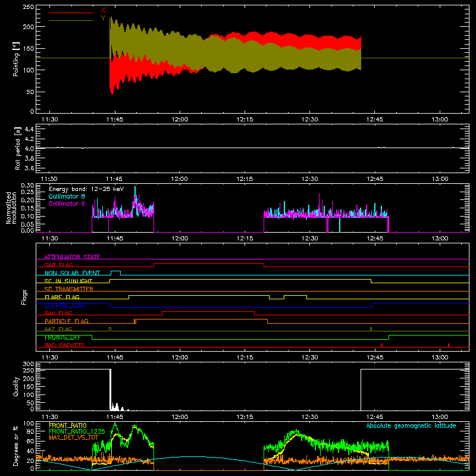Screen dimensions: 476x476
Task: Click the 3.6 tick on Roll period axis
Action: click(x=29, y=168)
